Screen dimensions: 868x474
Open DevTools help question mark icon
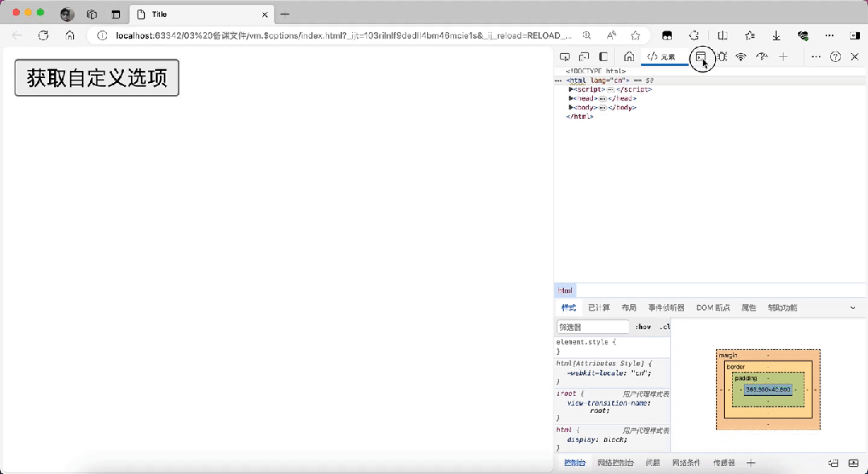pos(835,56)
